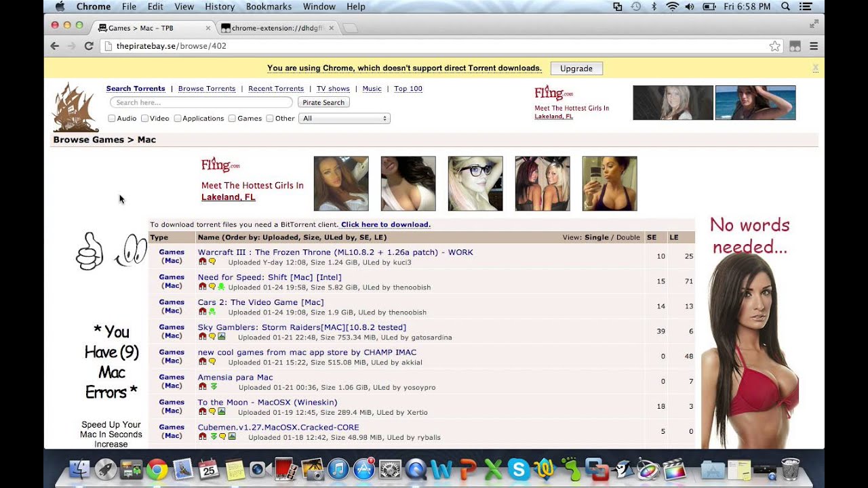Open Cubemen.v1.27 torrent link
This screenshot has height=488, width=868.
tap(278, 428)
